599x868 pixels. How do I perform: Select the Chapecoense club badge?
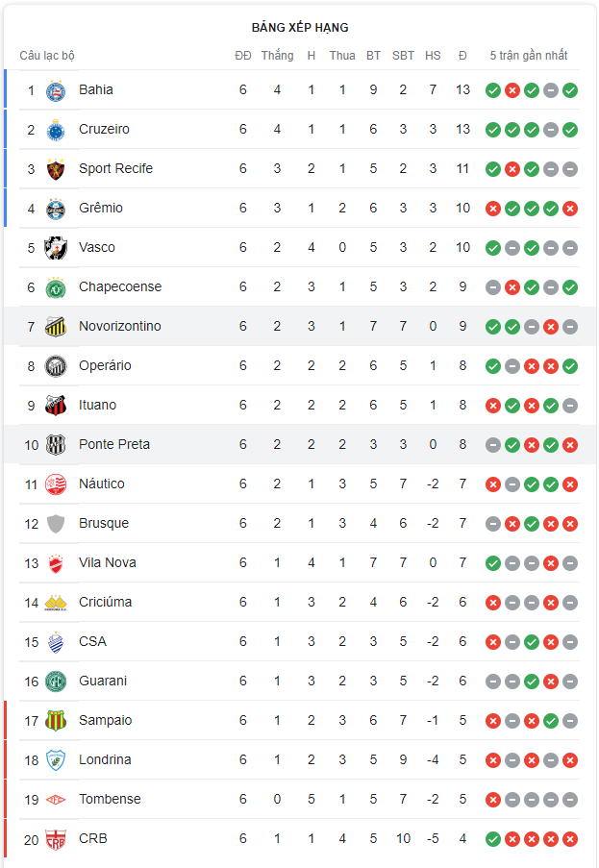coord(56,286)
